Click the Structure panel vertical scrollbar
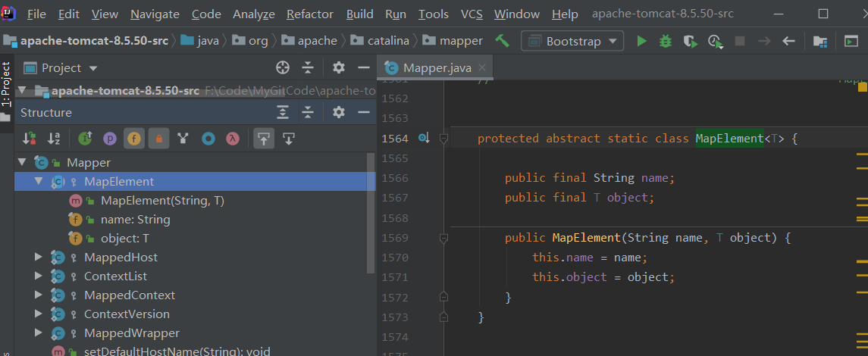This screenshot has width=868, height=356. pyautogui.click(x=371, y=213)
